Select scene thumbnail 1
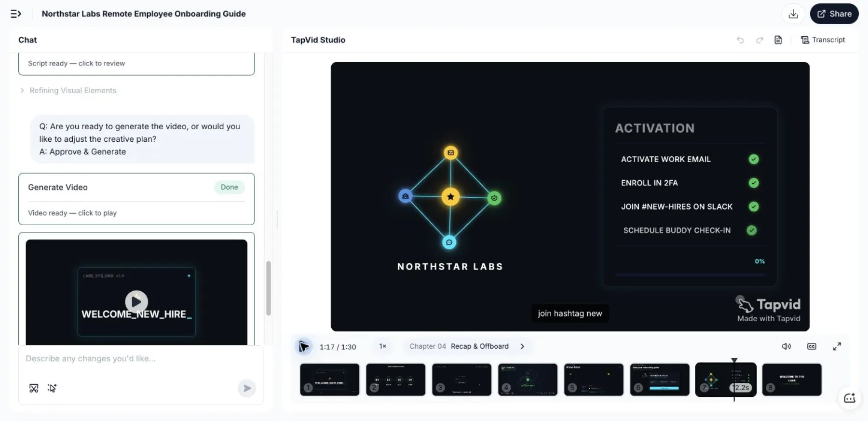The image size is (868, 421). pos(330,380)
